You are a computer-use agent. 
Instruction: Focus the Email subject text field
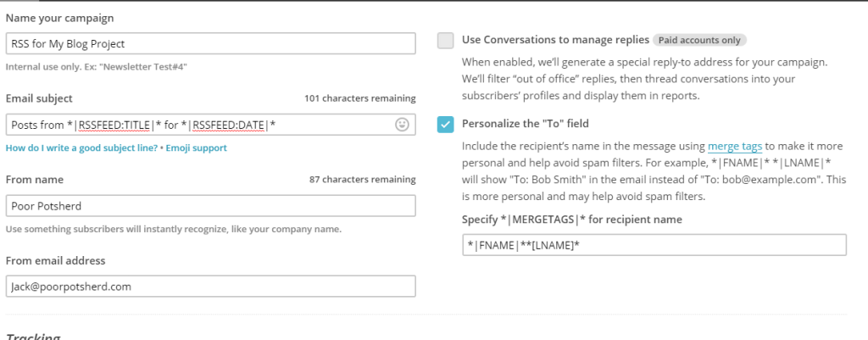click(199, 125)
